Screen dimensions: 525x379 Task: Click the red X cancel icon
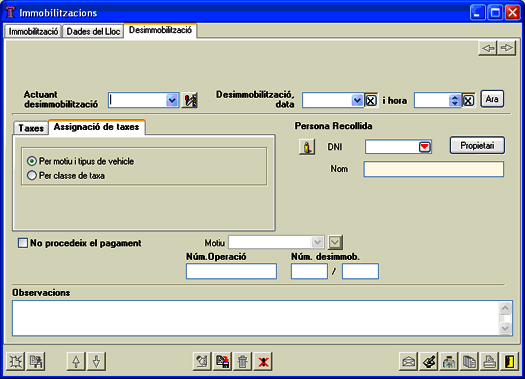click(x=263, y=362)
